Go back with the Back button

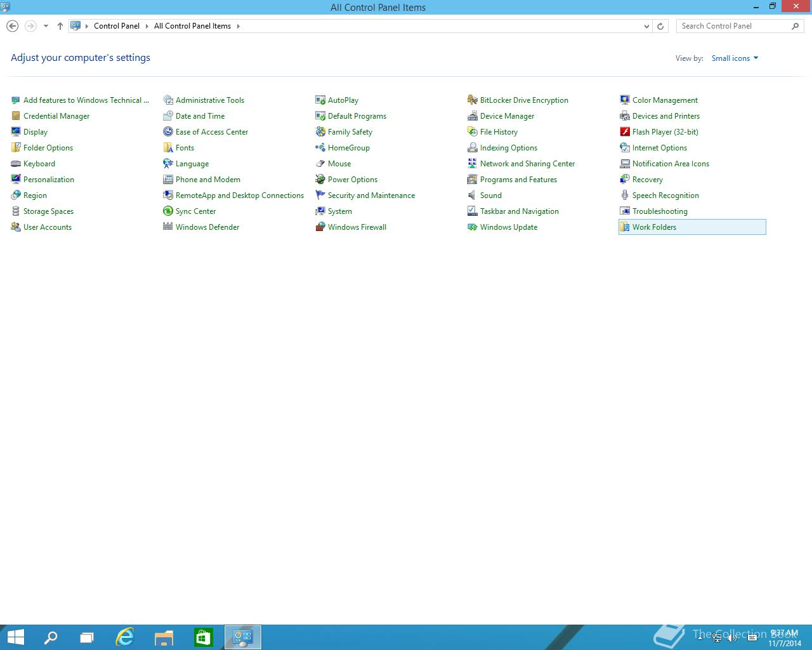(x=12, y=26)
